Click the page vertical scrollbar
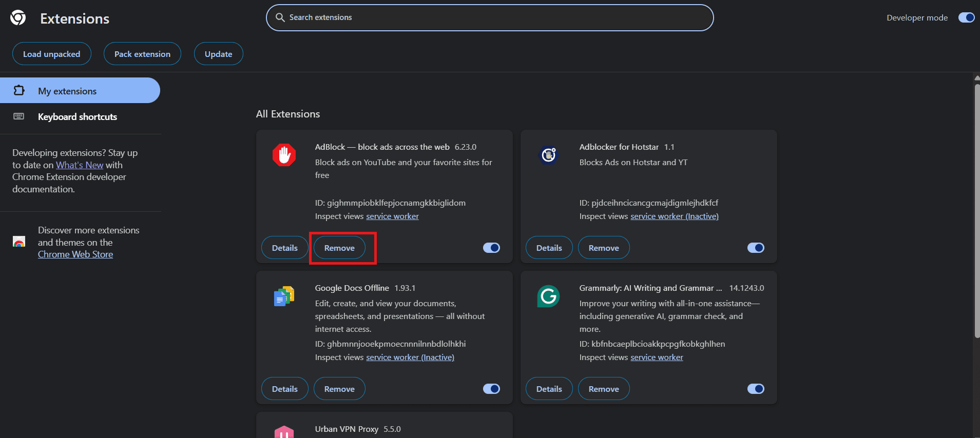The width and height of the screenshot is (980, 438). pyautogui.click(x=976, y=210)
